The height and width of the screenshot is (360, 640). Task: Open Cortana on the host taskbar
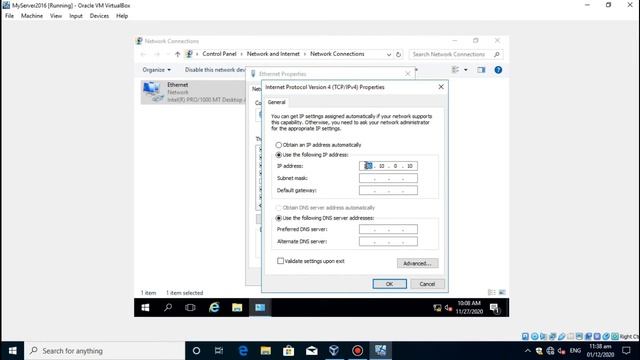pos(196,351)
